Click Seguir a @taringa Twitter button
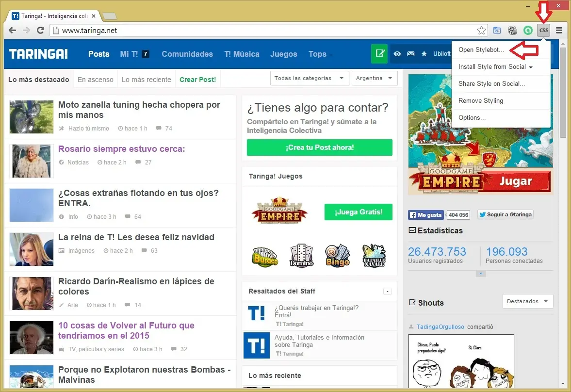Viewport: 571px width, 392px height. (505, 214)
